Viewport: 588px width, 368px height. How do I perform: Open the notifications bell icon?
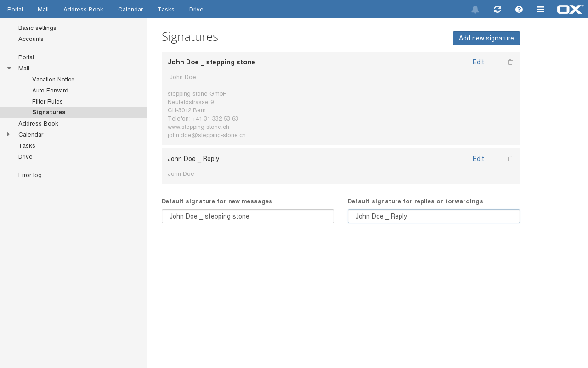(475, 10)
